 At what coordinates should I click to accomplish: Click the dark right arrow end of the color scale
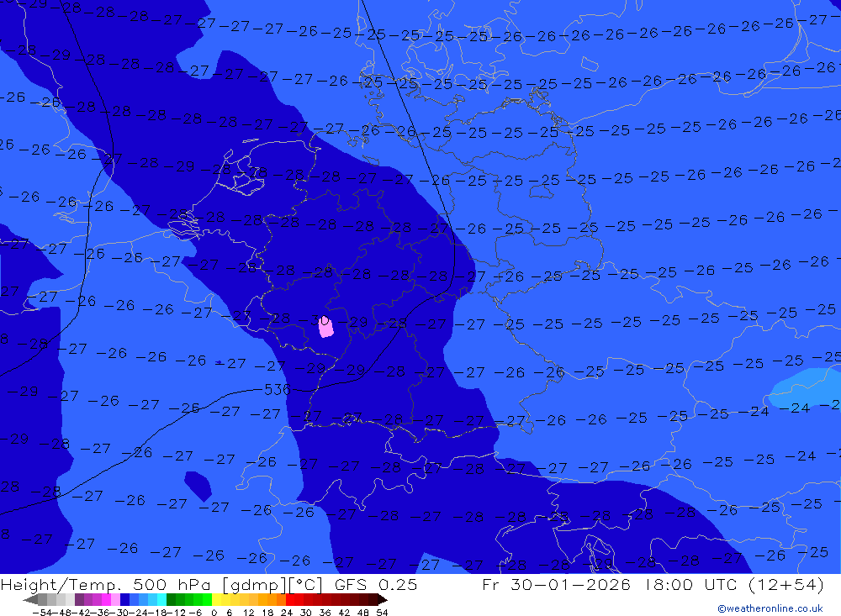(383, 600)
